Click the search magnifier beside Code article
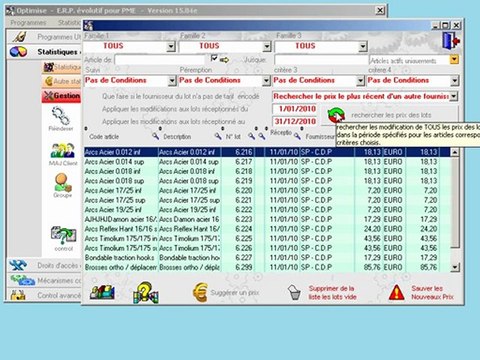The image size is (480, 360). click(155, 136)
